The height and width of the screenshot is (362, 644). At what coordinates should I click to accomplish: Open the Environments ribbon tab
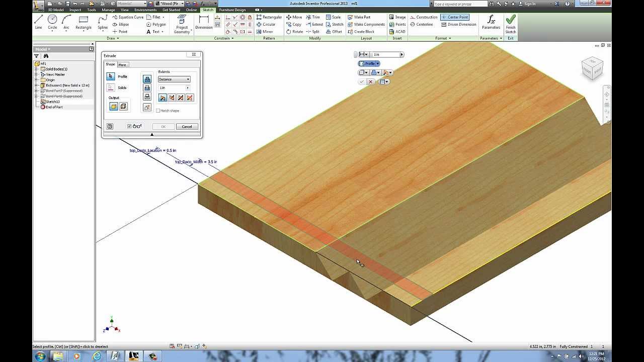pyautogui.click(x=145, y=10)
